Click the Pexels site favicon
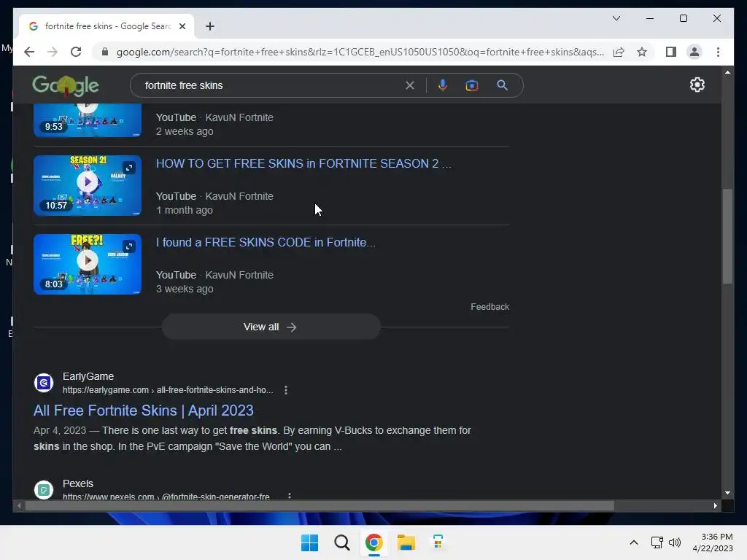 pyautogui.click(x=44, y=489)
